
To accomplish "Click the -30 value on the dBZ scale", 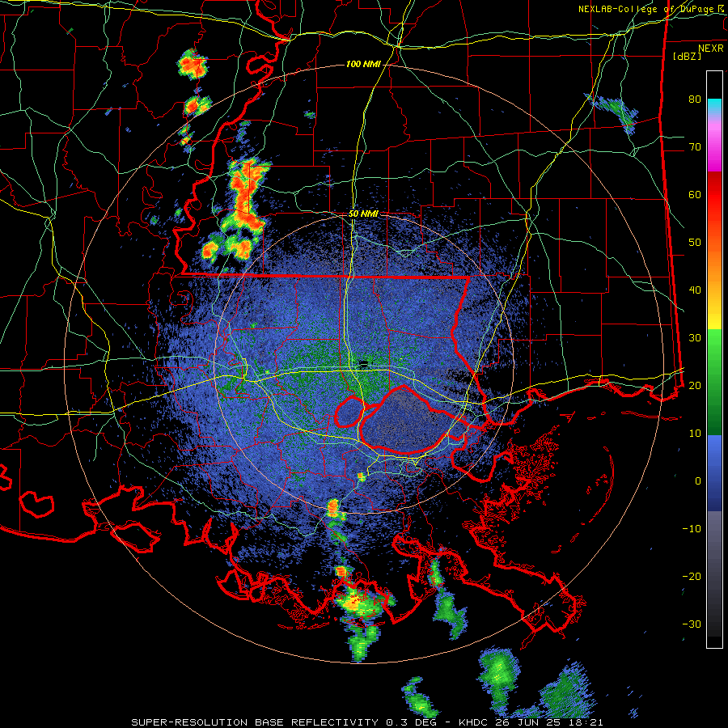I will point(692,624).
